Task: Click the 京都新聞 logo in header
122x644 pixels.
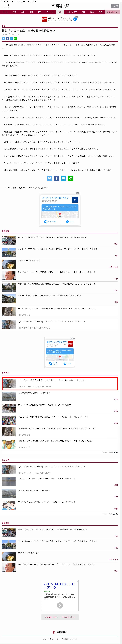Action: pos(60,6)
